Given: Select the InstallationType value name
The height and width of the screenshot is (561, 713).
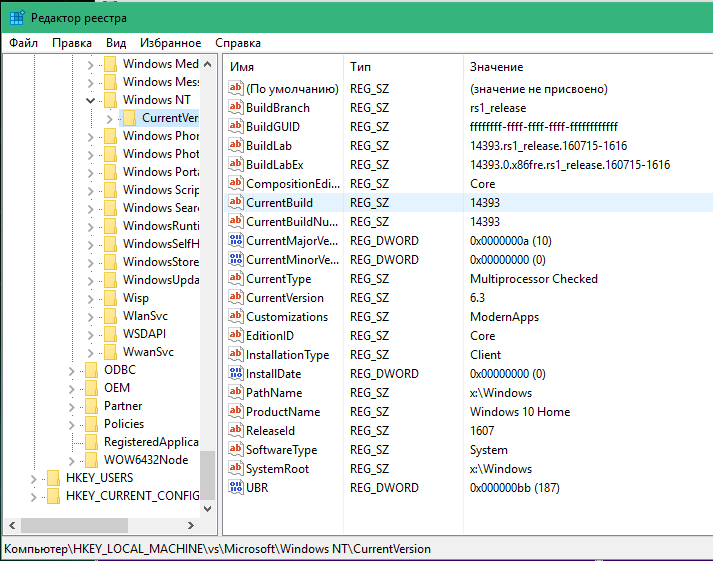Looking at the screenshot, I should click(287, 355).
